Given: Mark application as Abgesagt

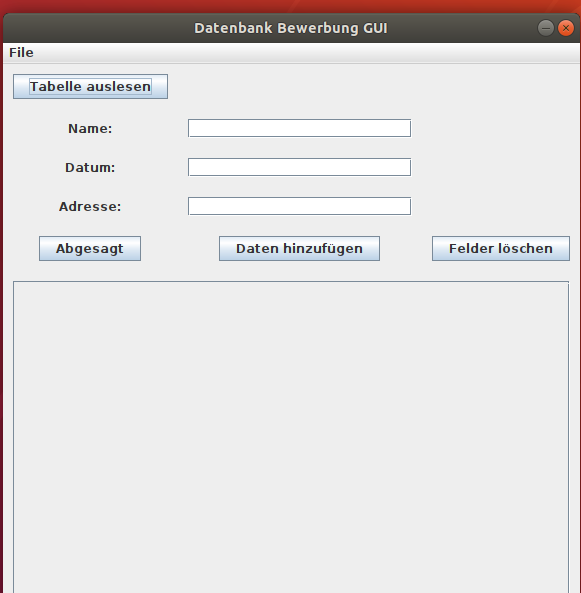Looking at the screenshot, I should [x=90, y=248].
